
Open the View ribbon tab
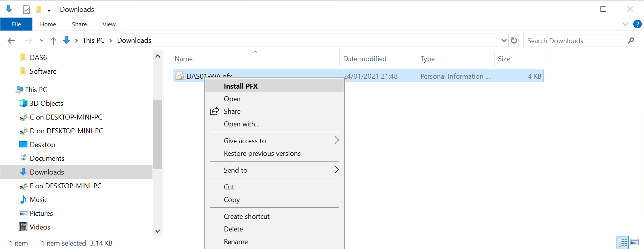click(x=109, y=24)
